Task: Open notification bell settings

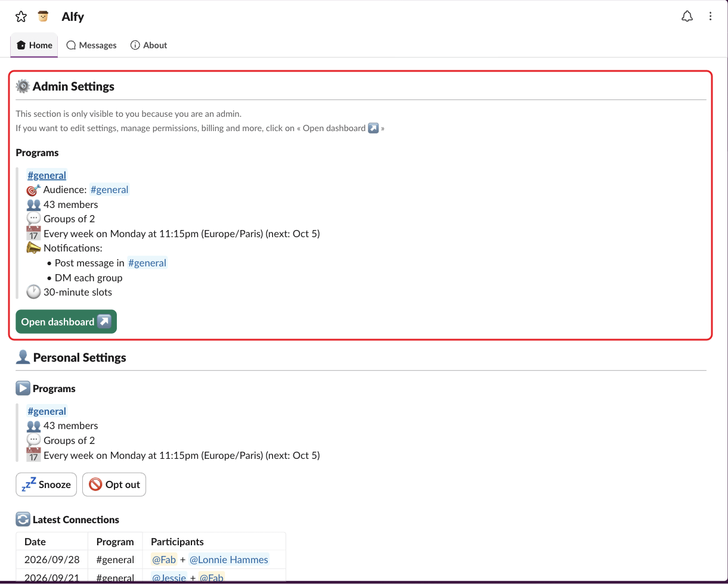Action: point(687,17)
